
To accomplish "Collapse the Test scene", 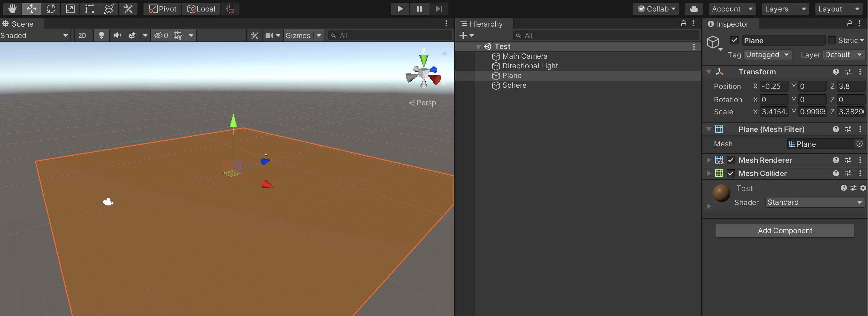I will pos(478,47).
